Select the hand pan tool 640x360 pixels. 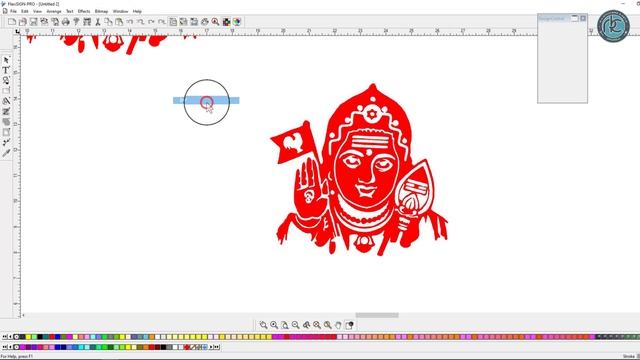pos(338,325)
